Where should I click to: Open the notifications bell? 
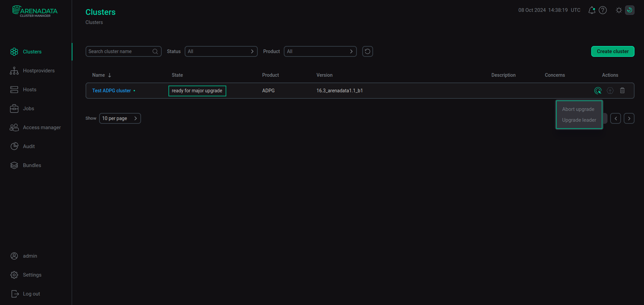pos(592,10)
